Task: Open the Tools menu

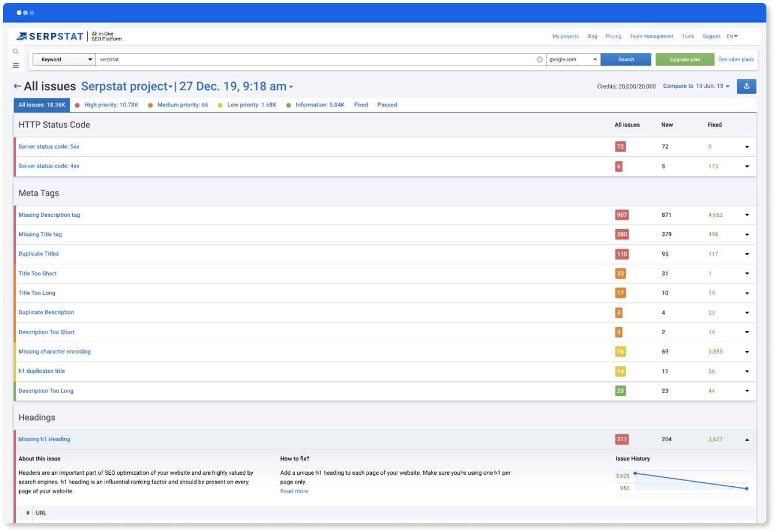Action: [688, 36]
